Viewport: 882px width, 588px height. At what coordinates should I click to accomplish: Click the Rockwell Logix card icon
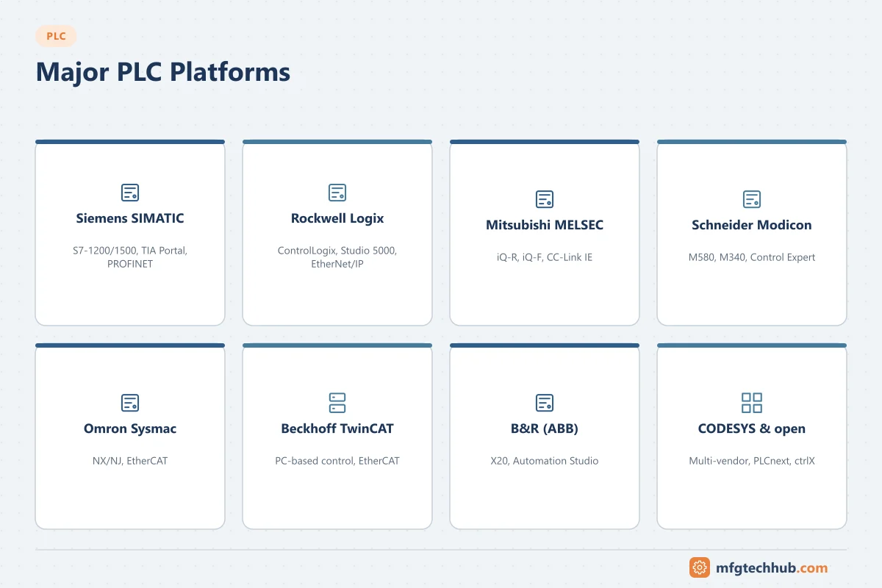point(337,193)
